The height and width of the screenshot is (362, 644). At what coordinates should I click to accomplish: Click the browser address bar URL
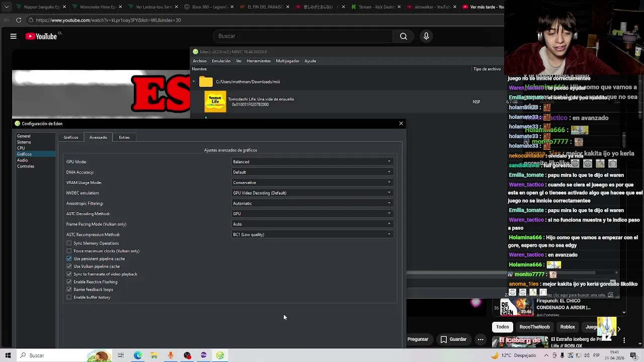pos(108,20)
